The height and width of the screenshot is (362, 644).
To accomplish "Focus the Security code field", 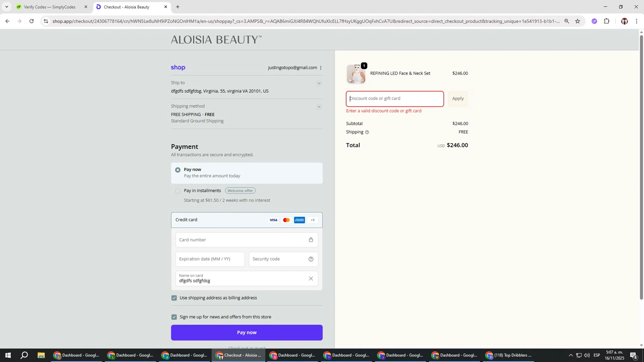I will [x=283, y=259].
